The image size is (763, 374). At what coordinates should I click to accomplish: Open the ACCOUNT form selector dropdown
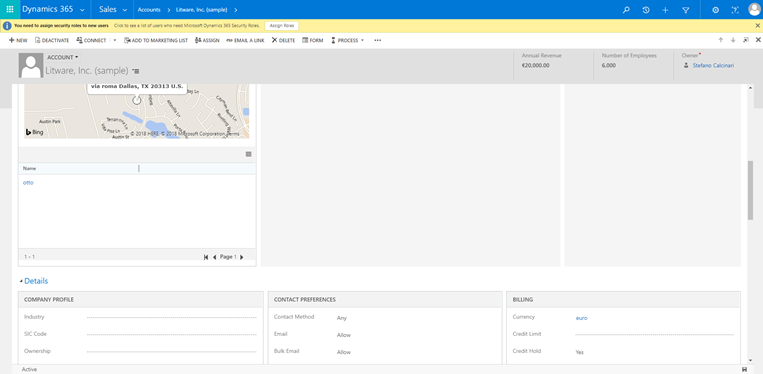coord(63,57)
